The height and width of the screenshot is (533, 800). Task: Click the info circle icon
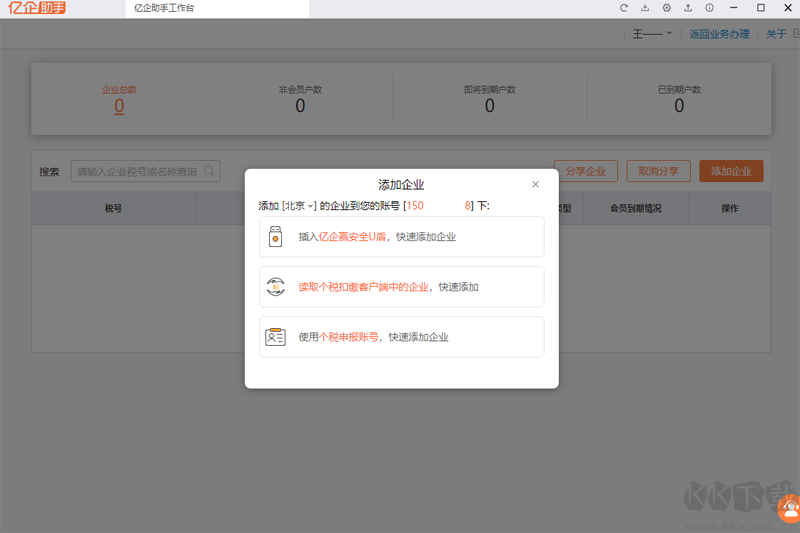(x=709, y=8)
